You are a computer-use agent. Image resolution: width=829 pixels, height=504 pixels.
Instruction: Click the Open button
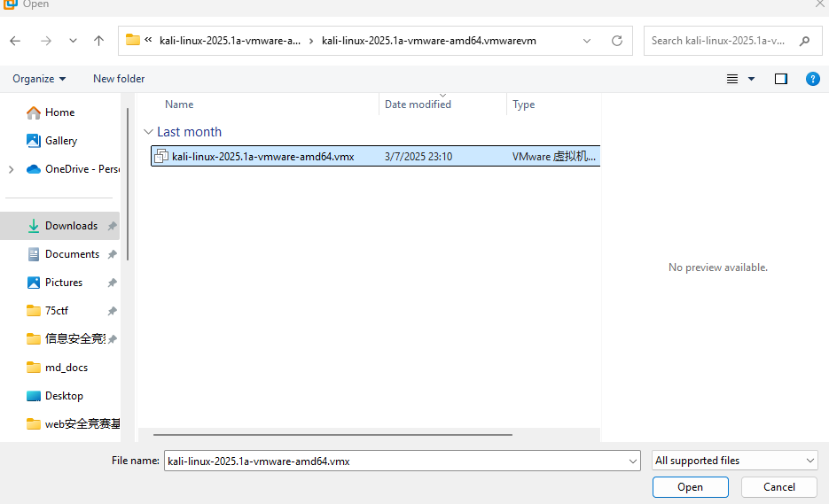click(690, 487)
